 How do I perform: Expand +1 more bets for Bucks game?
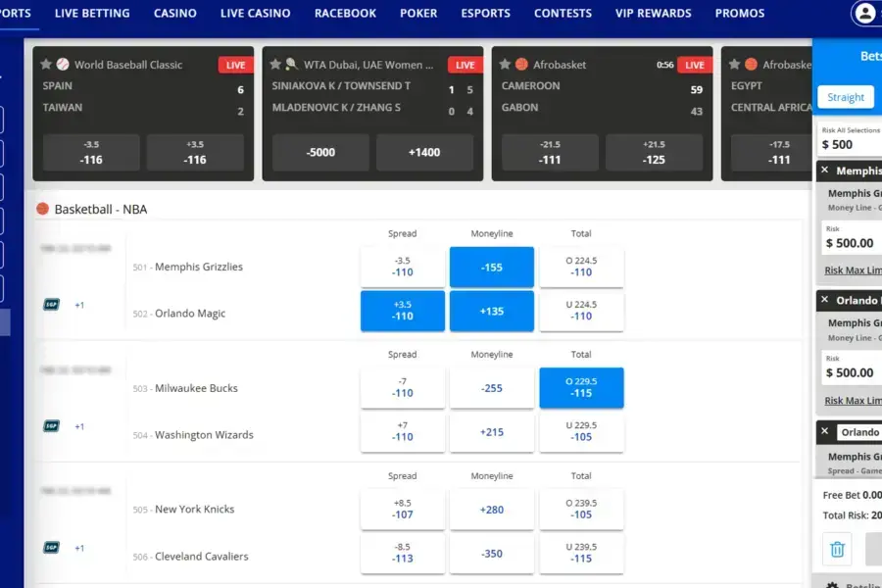coord(79,426)
